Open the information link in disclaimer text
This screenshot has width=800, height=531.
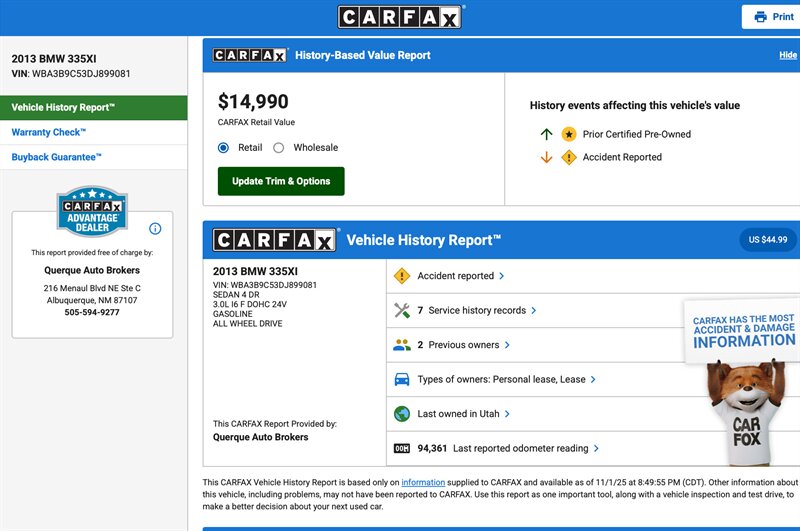tap(423, 482)
